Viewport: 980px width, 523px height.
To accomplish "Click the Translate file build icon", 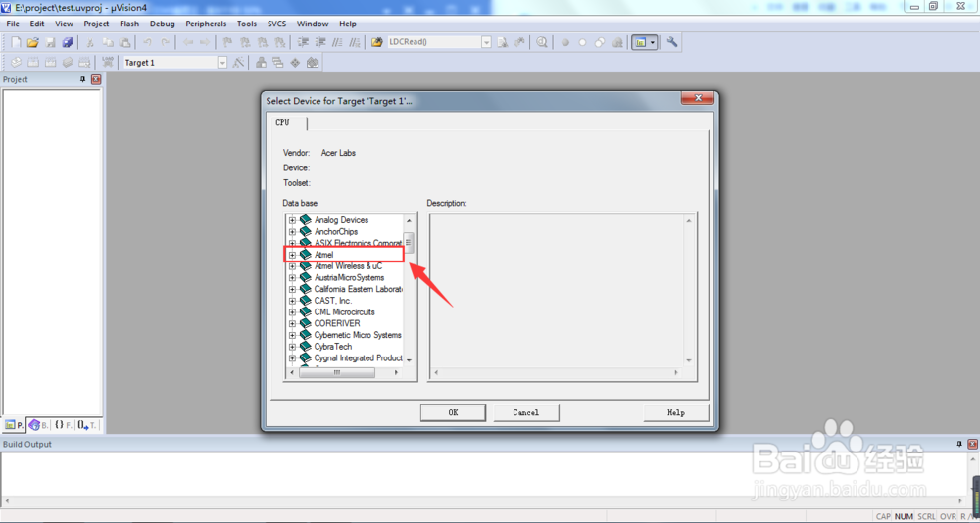I will point(17,62).
